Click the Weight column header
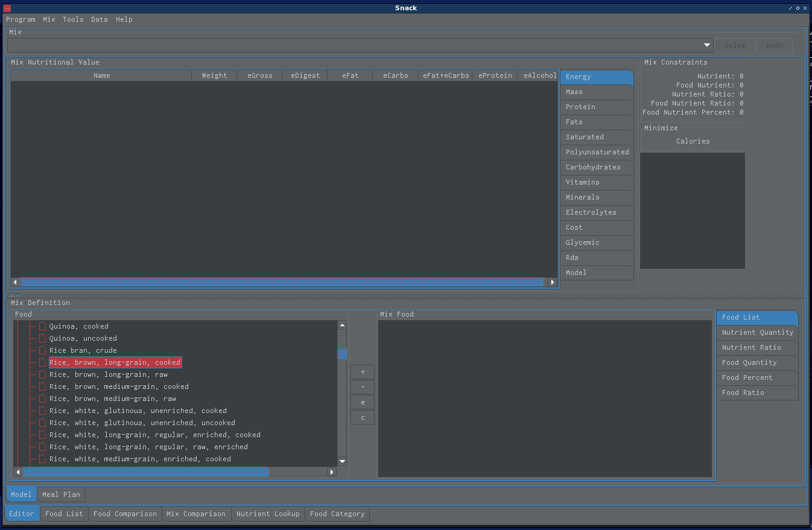Image resolution: width=812 pixels, height=530 pixels. 214,75
